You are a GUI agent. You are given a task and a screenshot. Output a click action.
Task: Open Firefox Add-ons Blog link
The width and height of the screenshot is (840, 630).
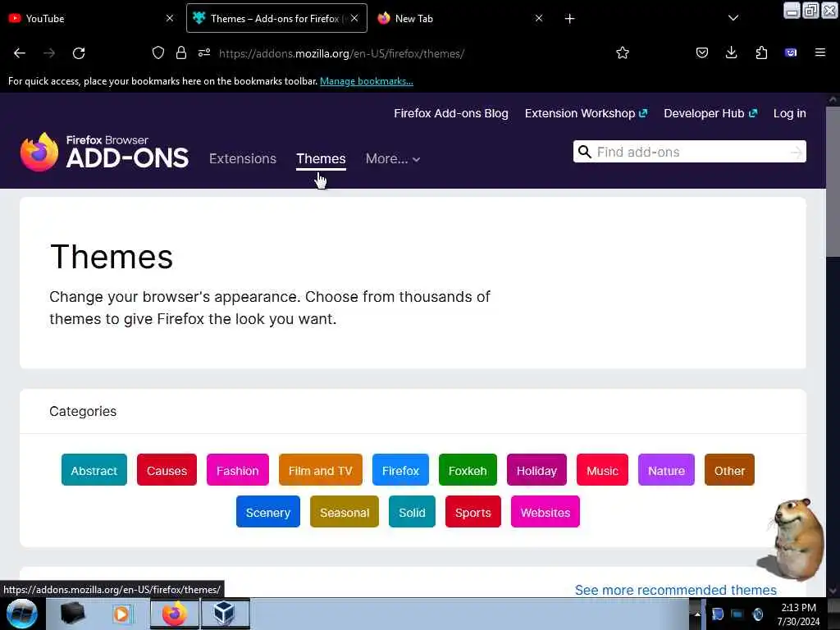click(x=451, y=113)
